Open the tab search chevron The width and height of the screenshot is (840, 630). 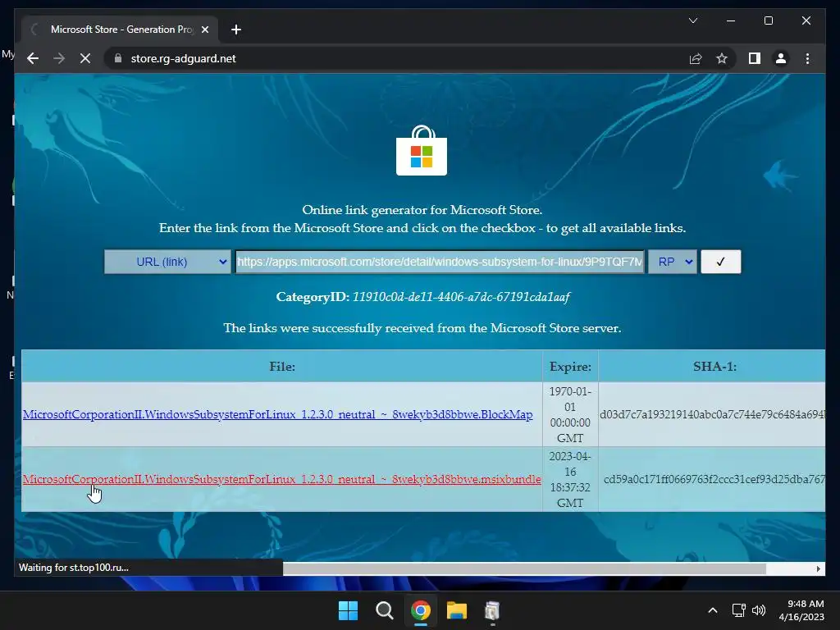(x=692, y=21)
